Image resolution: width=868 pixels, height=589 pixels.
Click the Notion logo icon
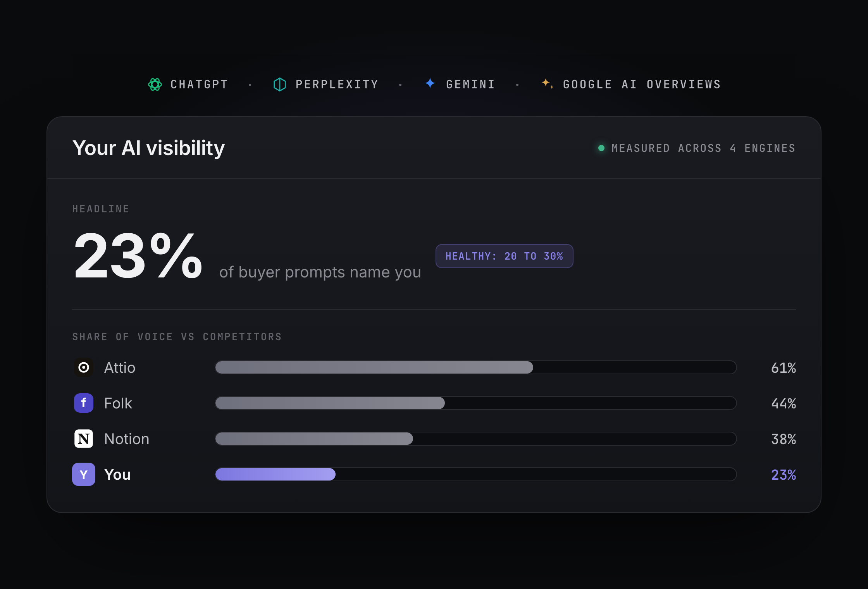(84, 439)
